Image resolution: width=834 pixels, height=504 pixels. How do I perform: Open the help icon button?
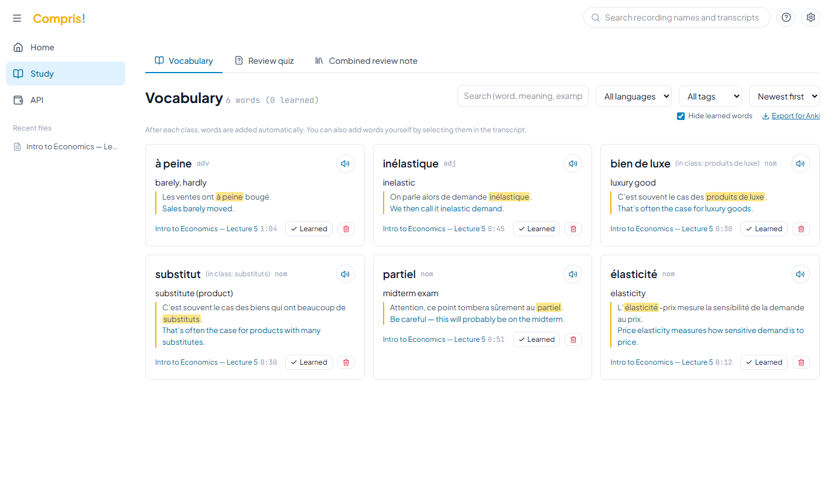[x=786, y=18]
